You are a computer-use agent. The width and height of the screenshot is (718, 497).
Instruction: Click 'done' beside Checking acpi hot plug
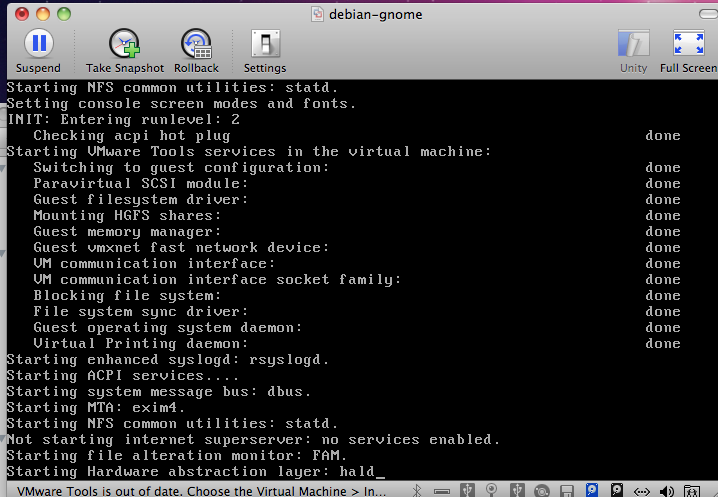(x=663, y=136)
